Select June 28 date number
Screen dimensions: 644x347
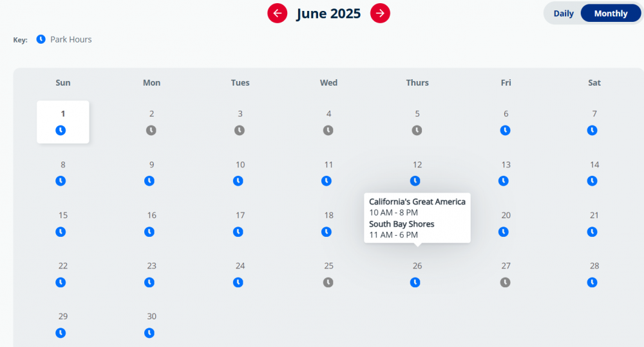coord(594,266)
